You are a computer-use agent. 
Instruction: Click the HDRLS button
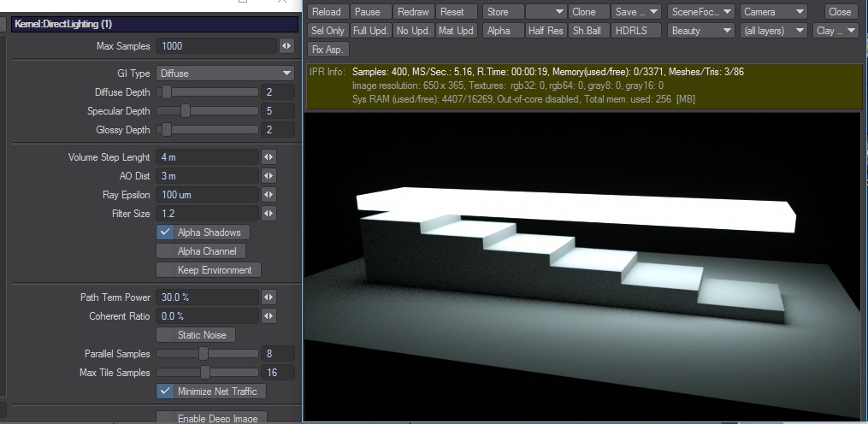636,31
